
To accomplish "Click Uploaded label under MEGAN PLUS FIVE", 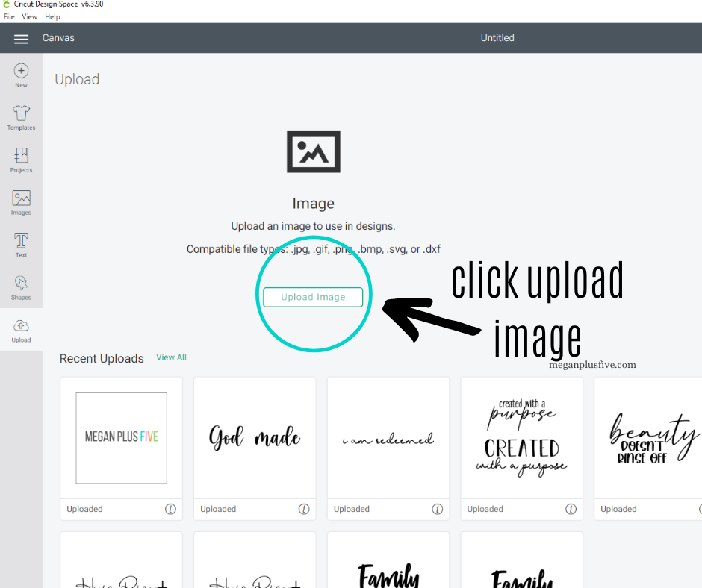I will click(84, 509).
